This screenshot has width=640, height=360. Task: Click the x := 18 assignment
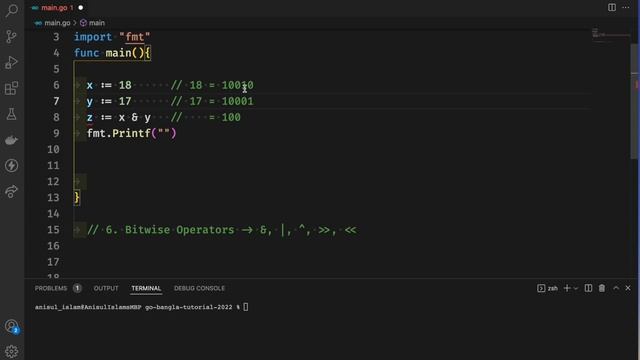(109, 85)
